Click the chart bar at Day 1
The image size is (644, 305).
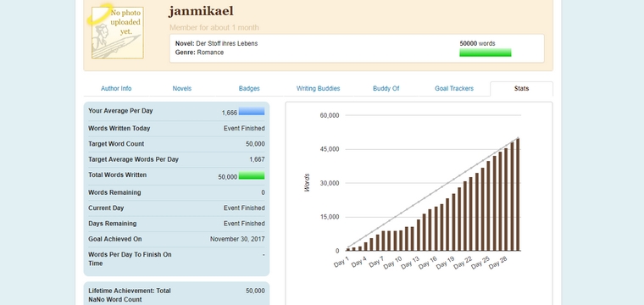(x=348, y=249)
